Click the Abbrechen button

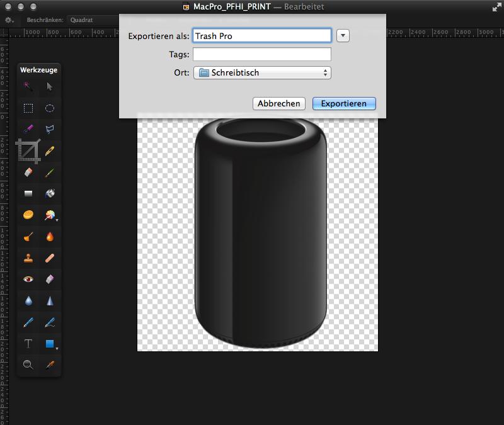(x=279, y=103)
